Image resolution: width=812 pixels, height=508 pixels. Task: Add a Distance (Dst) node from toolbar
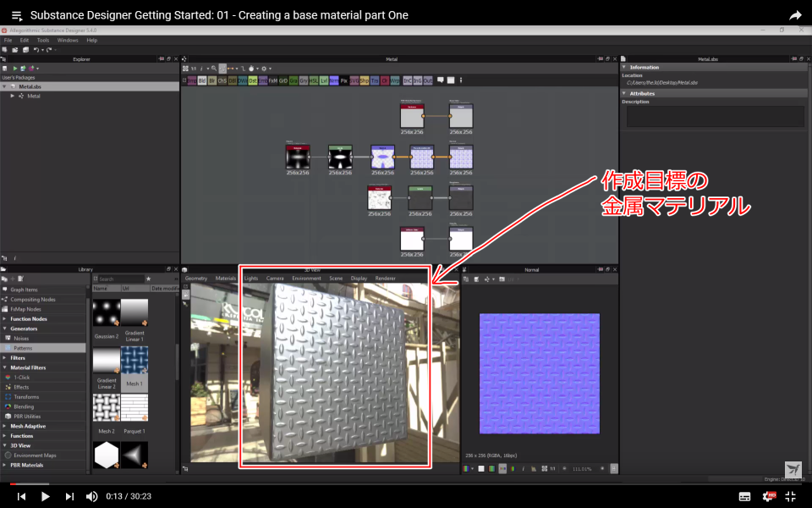pyautogui.click(x=253, y=81)
